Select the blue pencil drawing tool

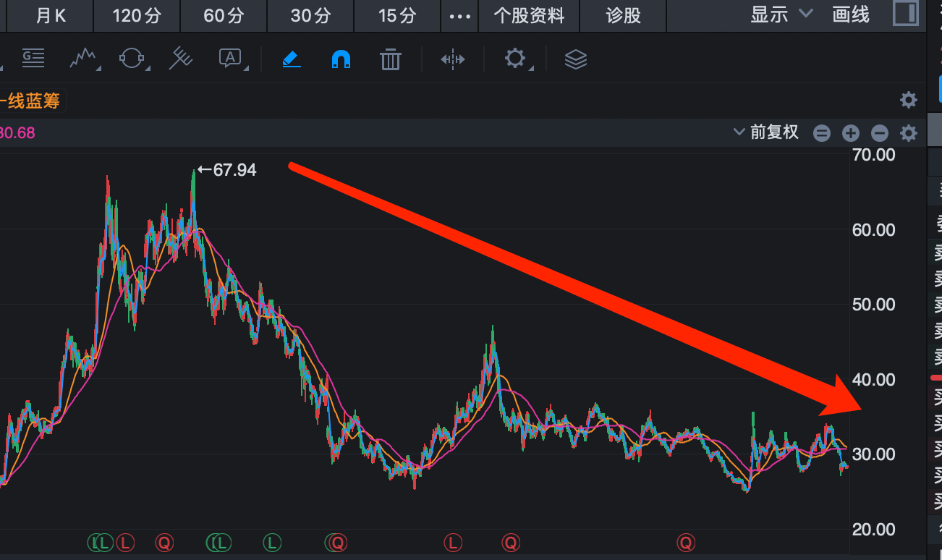292,59
